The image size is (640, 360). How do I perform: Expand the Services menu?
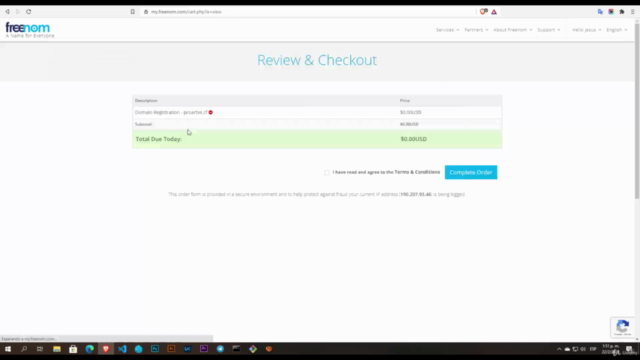click(x=447, y=30)
